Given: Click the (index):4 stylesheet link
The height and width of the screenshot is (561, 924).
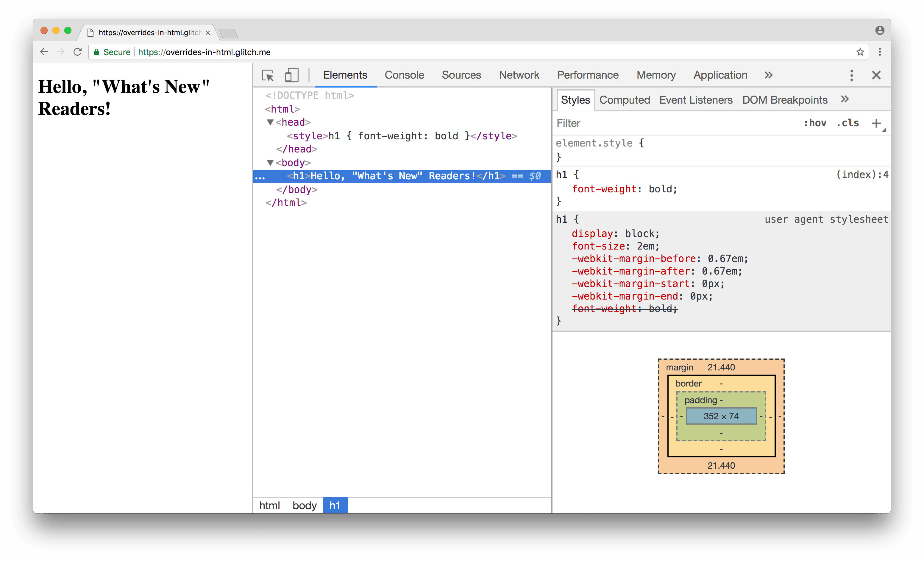Looking at the screenshot, I should coord(863,175).
